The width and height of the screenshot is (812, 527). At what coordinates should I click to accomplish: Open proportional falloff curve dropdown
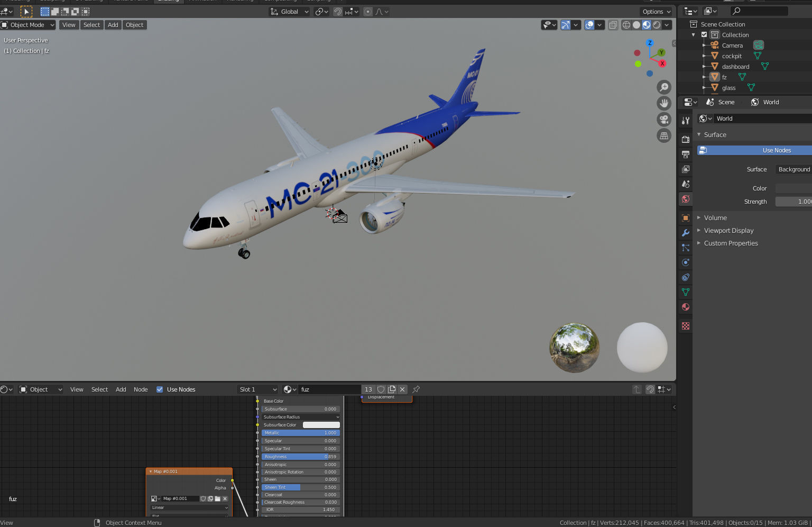pos(382,12)
